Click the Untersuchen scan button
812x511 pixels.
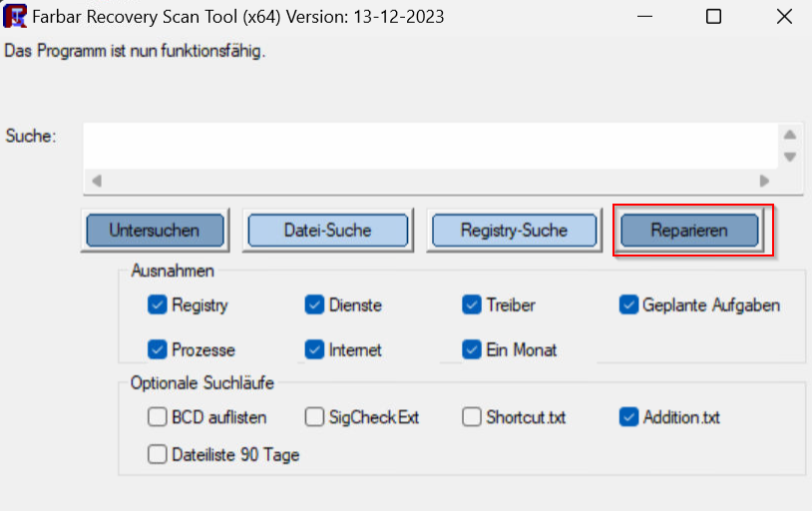click(x=155, y=231)
